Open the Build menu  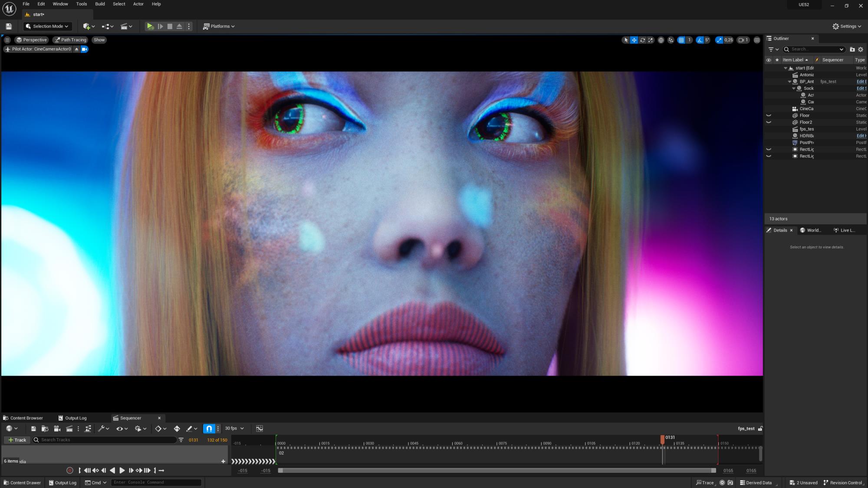(x=100, y=4)
